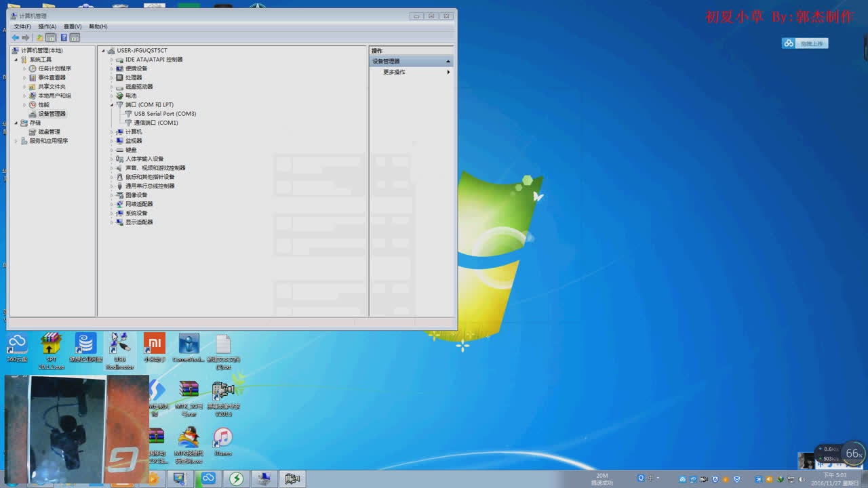Open the MTK_3G rar archive icon
Viewport: 868px width, 488px height.
click(189, 398)
